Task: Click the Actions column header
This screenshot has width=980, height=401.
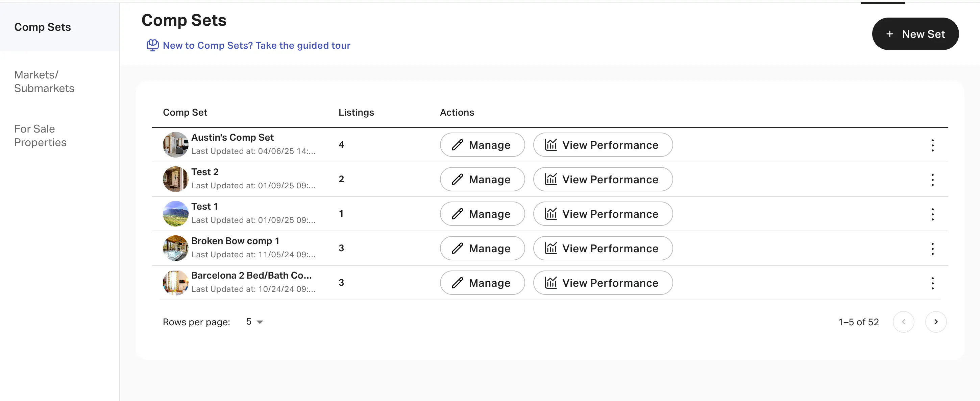Action: coord(457,112)
